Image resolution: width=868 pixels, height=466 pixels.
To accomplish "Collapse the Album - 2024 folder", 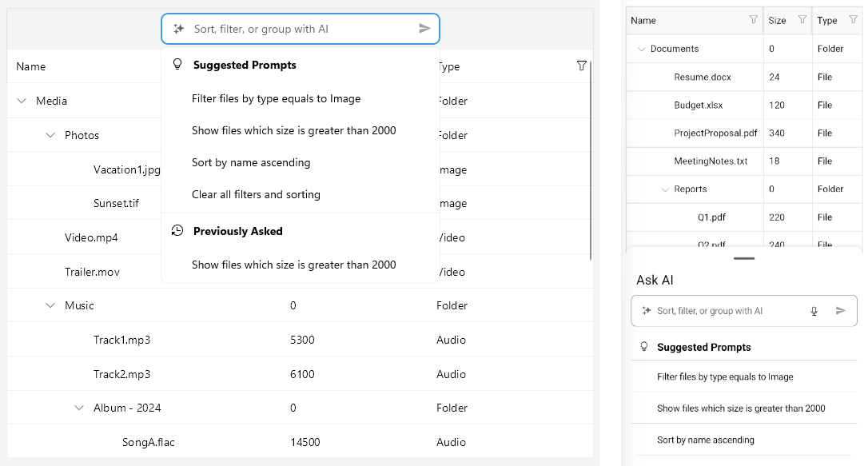I will click(x=79, y=408).
